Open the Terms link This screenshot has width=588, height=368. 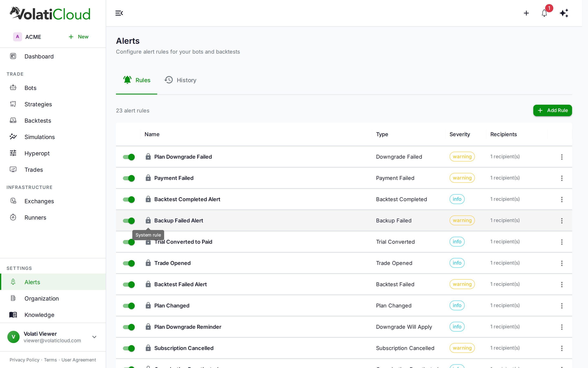point(50,360)
